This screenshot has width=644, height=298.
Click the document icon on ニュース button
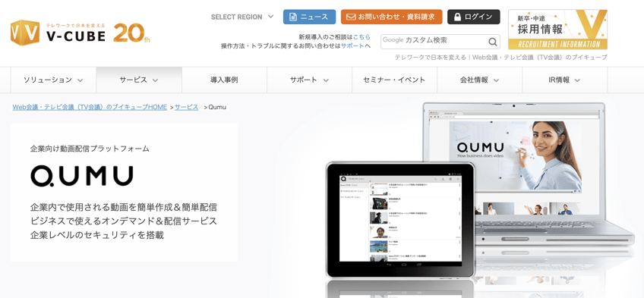293,17
